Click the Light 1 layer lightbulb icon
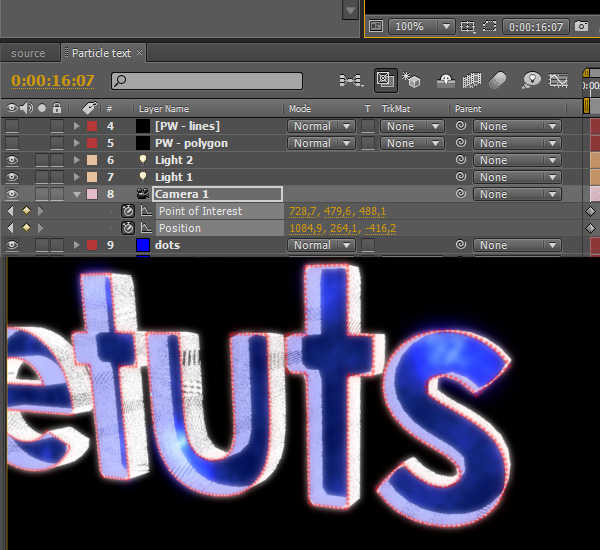 pos(143,177)
